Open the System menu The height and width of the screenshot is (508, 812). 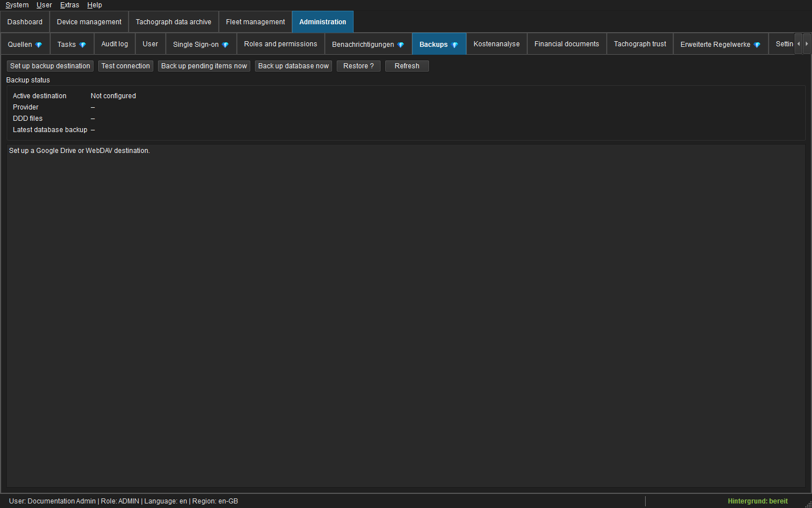pos(17,5)
